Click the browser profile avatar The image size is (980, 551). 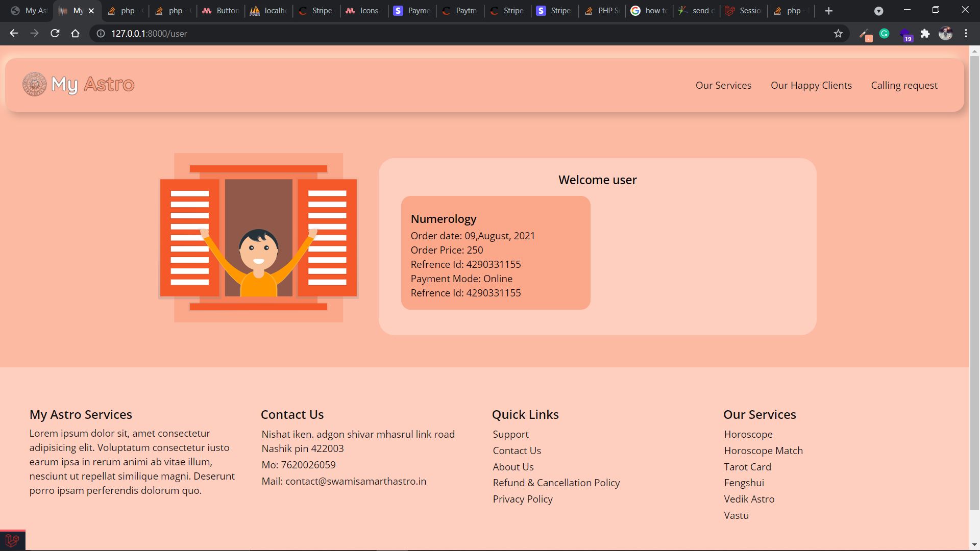click(945, 34)
